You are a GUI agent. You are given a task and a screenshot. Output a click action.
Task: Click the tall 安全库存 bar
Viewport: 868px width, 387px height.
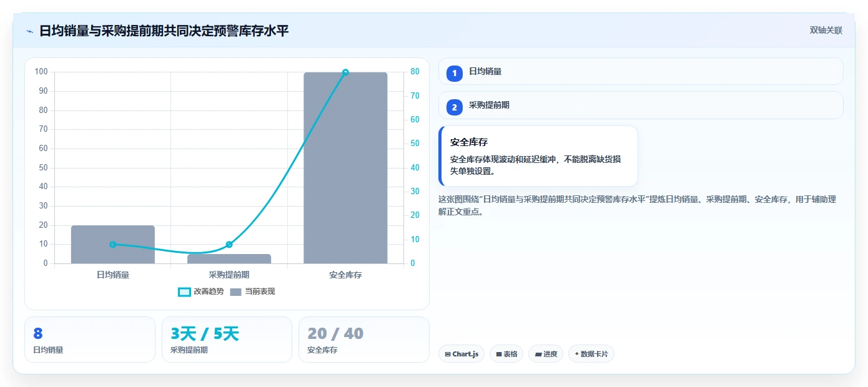tap(345, 168)
